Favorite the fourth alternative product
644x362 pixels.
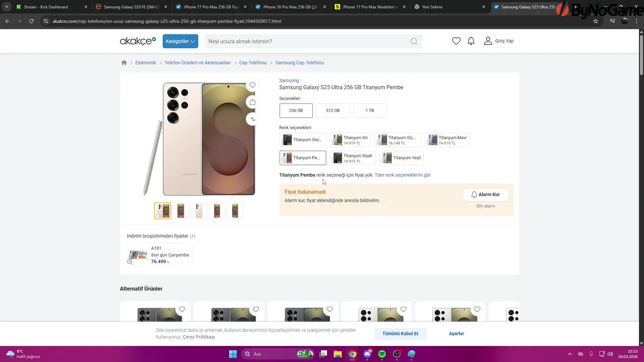[x=403, y=310]
